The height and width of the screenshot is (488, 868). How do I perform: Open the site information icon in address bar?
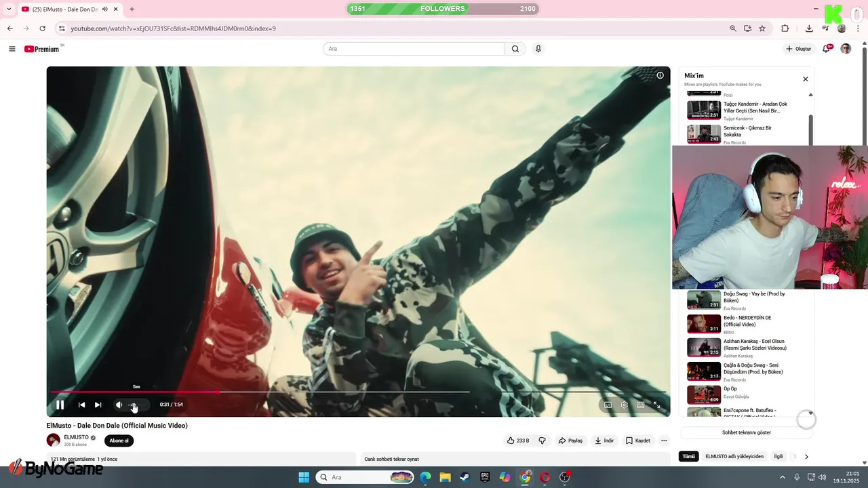point(61,28)
